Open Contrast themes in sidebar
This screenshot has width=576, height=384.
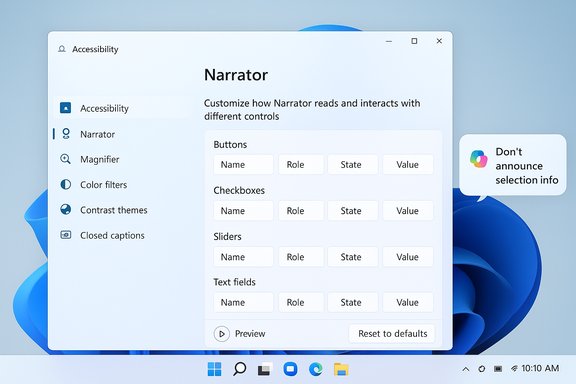point(121,210)
